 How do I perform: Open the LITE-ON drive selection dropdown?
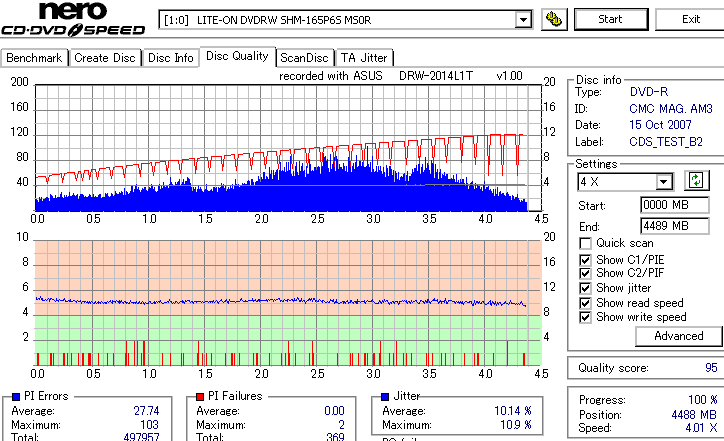point(523,20)
